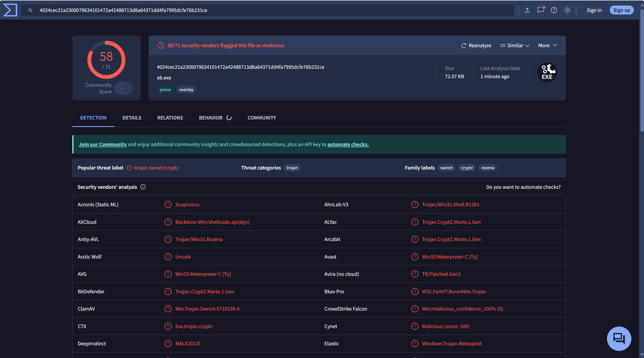Downvote the community score arrow
Image resolution: width=644 pixels, height=358 pixels.
[127, 91]
